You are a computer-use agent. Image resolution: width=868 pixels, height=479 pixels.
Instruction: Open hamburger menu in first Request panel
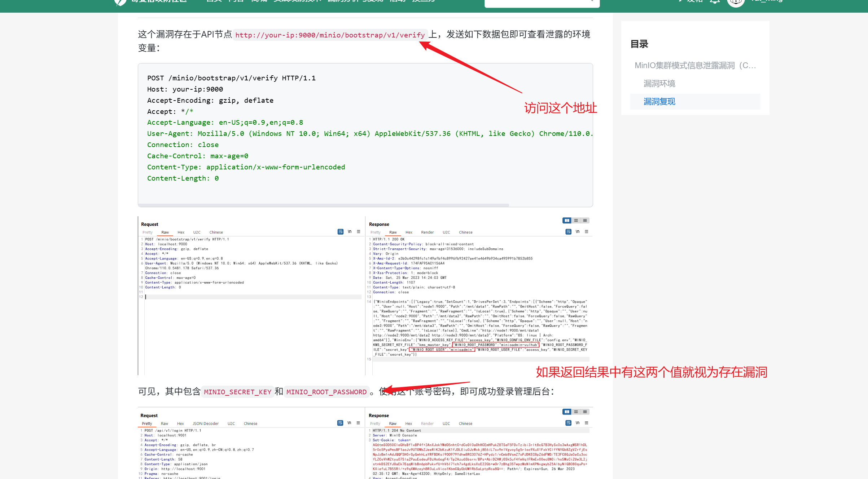click(x=359, y=232)
